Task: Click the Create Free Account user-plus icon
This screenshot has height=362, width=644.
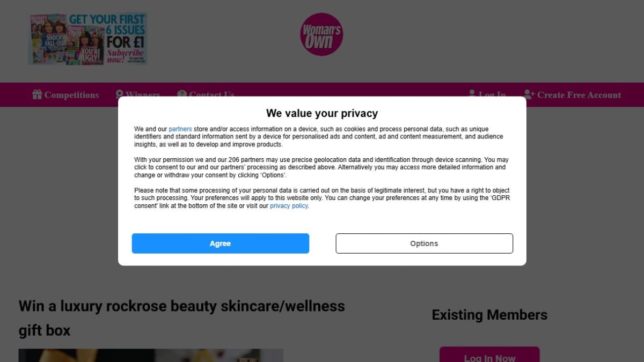Action: [x=529, y=94]
